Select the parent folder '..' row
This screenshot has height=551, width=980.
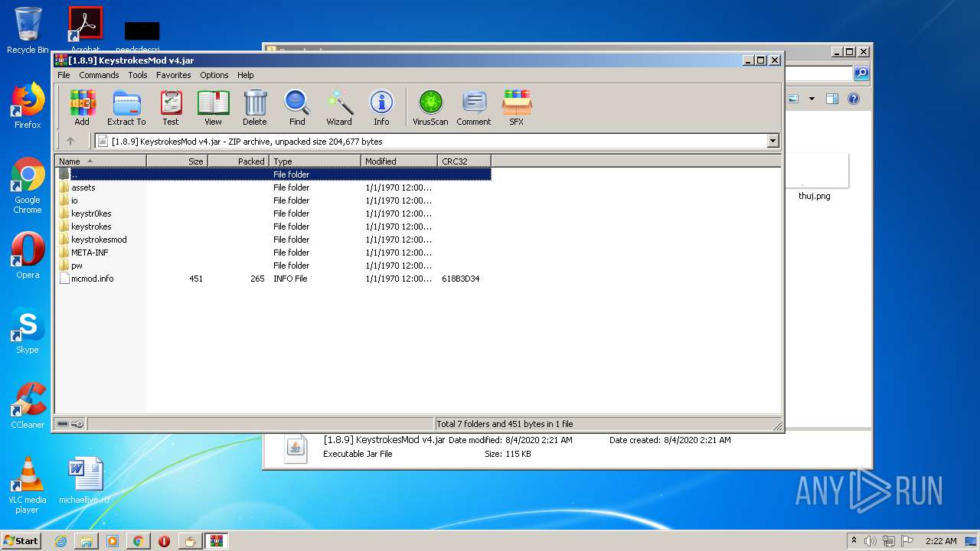[273, 174]
